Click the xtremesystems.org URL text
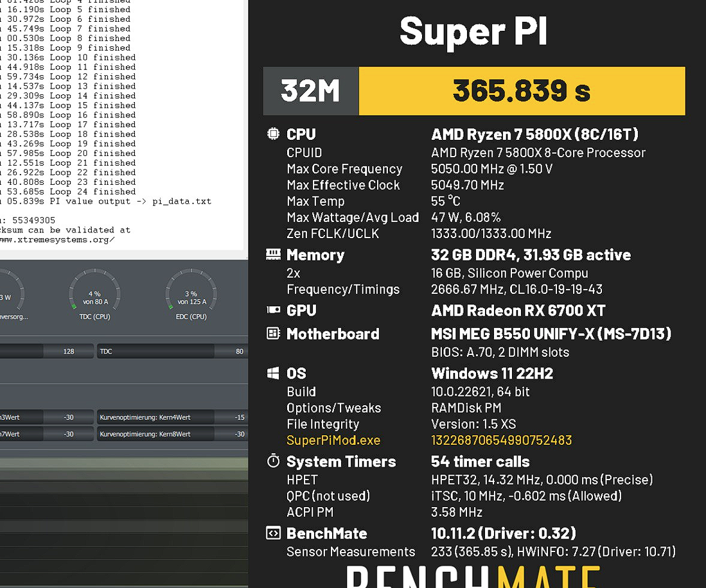Screen dimensions: 706x588 point(57,239)
